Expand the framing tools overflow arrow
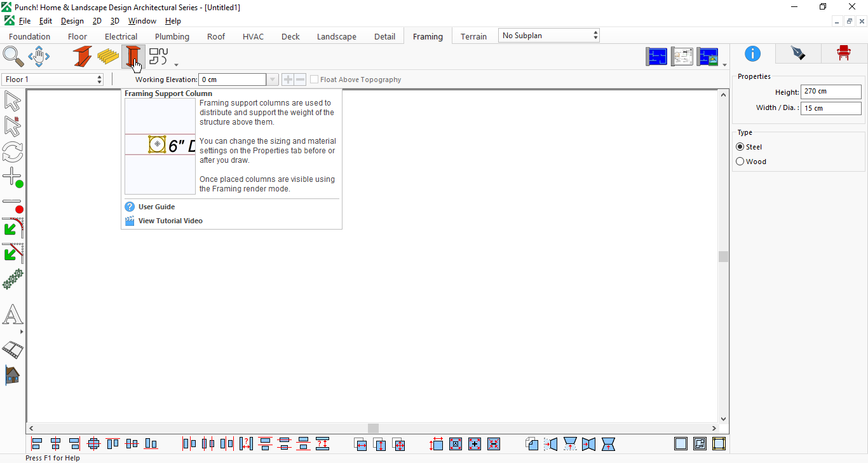Screen dimensions: 868x463 click(x=176, y=64)
